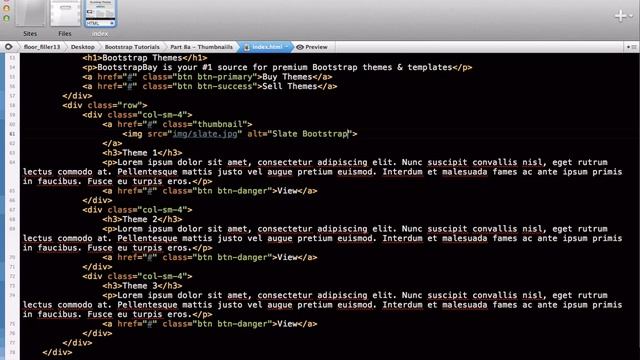Click the btn-success class value
The width and height of the screenshot is (640, 360).
point(224,86)
